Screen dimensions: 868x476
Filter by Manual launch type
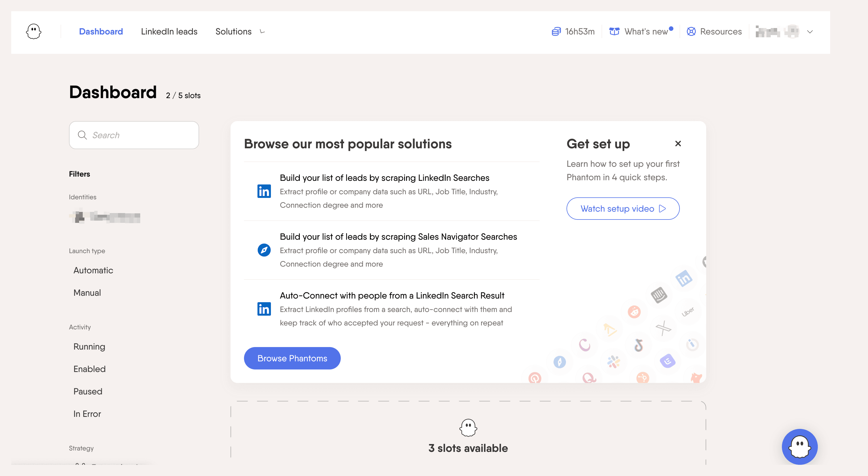tap(87, 292)
